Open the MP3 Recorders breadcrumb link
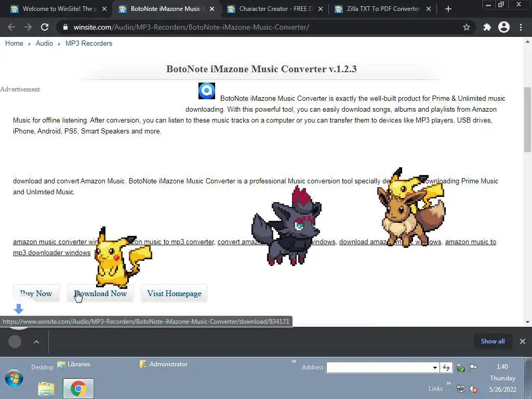 pyautogui.click(x=88, y=44)
